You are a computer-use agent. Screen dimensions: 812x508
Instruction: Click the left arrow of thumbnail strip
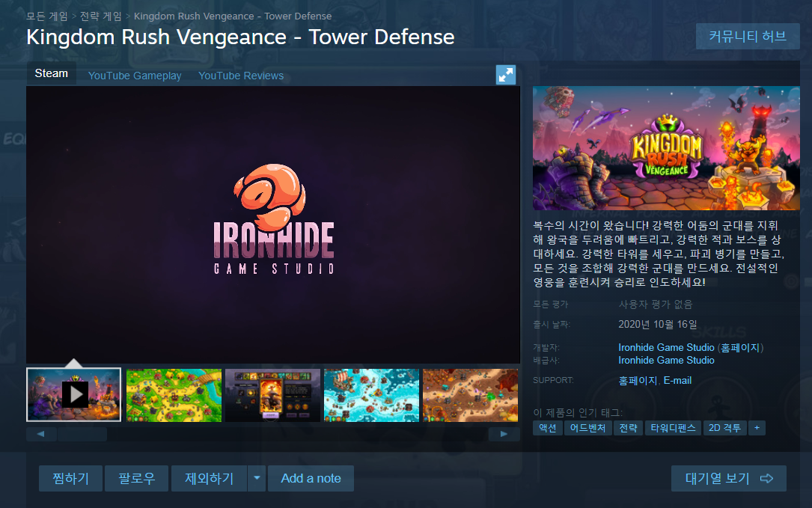coord(41,434)
